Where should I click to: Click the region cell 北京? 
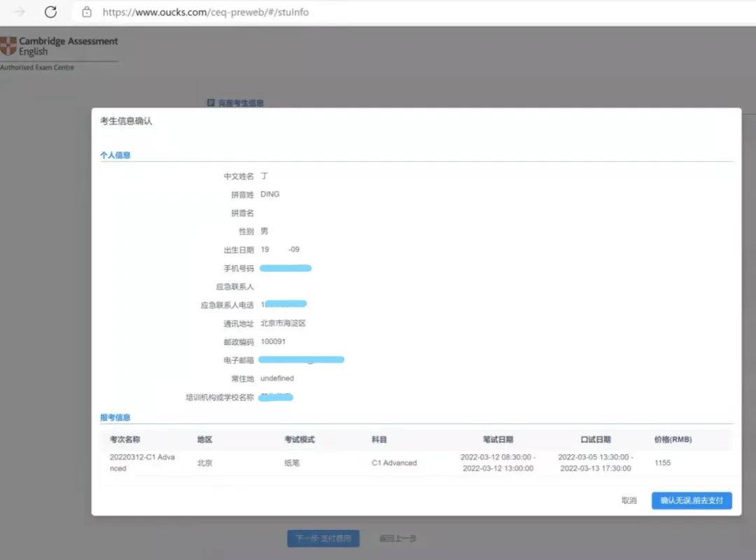205,463
